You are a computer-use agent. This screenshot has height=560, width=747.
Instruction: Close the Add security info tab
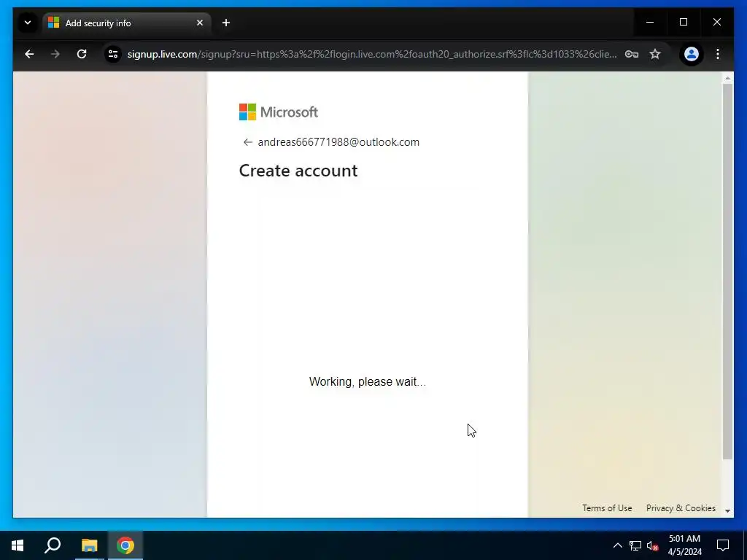point(200,23)
